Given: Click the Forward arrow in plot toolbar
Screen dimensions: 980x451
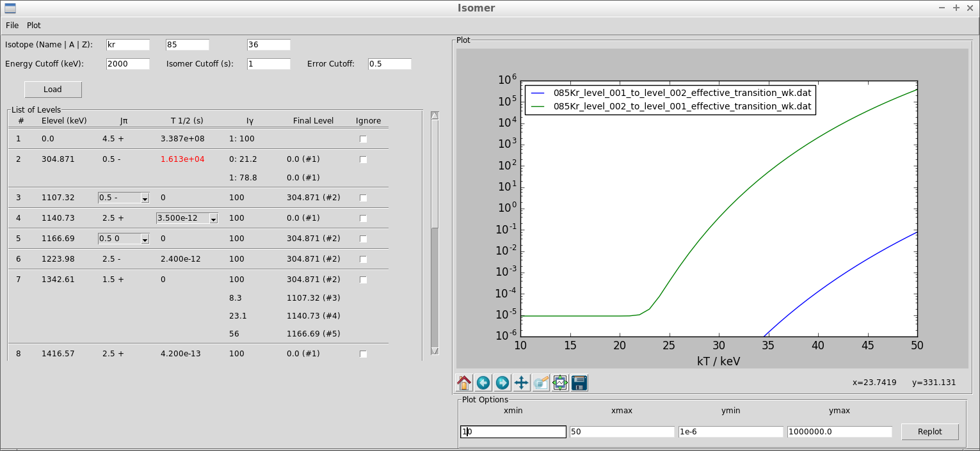Looking at the screenshot, I should click(502, 383).
